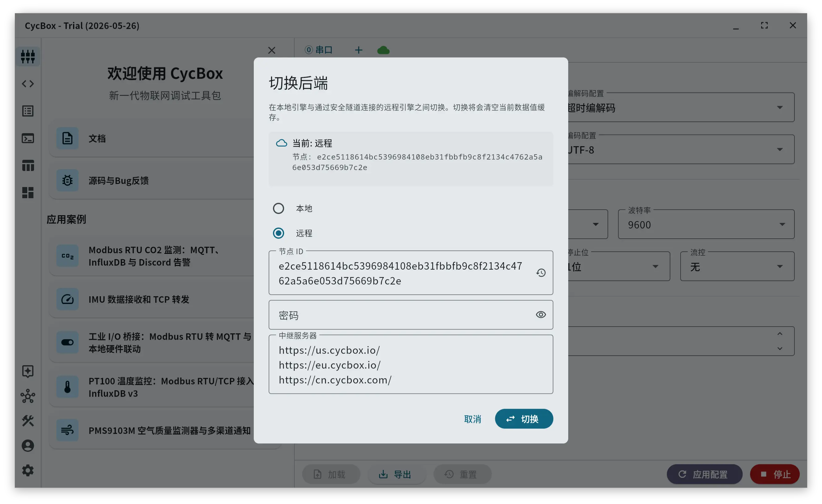This screenshot has height=504, width=822.
Task: Close the CycBox window
Action: point(793,26)
